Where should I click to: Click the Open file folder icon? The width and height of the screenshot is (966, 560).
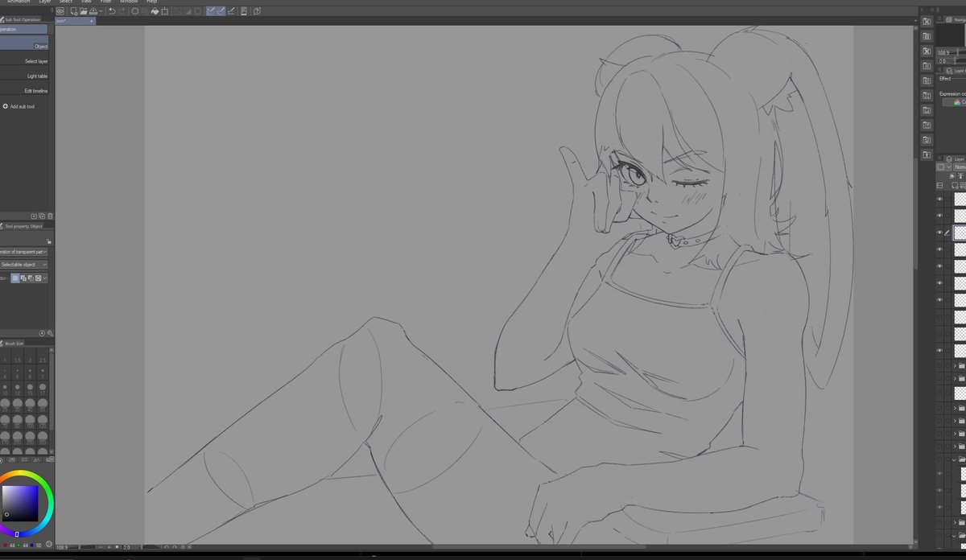tap(84, 11)
